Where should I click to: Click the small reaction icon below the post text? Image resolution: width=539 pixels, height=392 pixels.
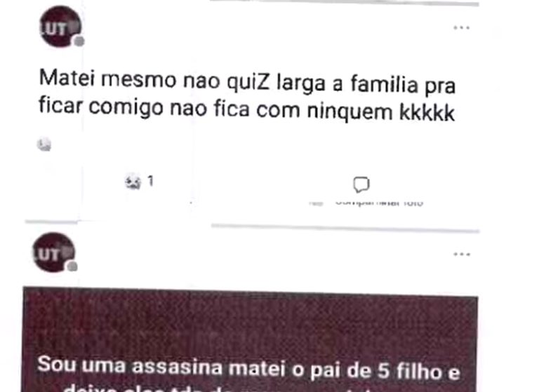(44, 144)
